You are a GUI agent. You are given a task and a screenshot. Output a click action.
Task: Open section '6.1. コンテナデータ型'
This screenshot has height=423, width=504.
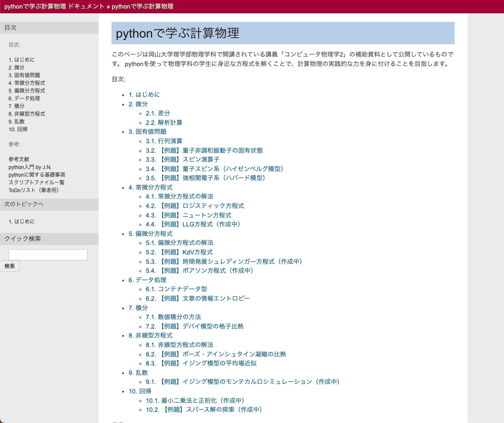tap(176, 289)
